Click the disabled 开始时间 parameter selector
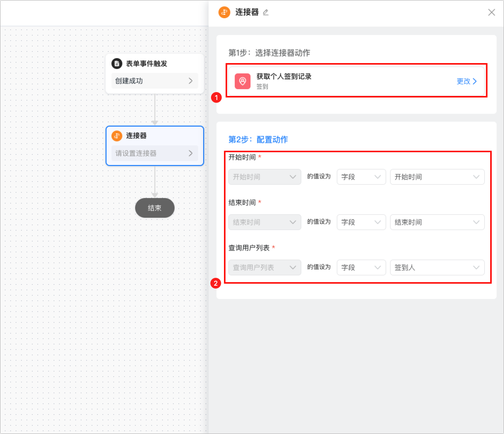This screenshot has height=434, width=504. coord(264,177)
